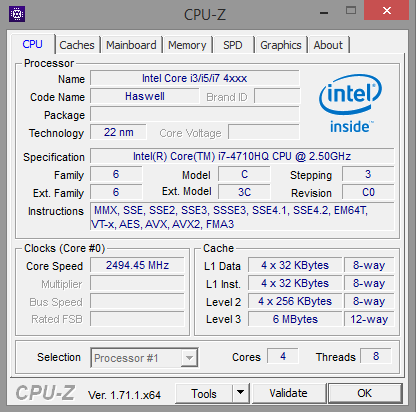Close the CPU-Z window

(386, 11)
